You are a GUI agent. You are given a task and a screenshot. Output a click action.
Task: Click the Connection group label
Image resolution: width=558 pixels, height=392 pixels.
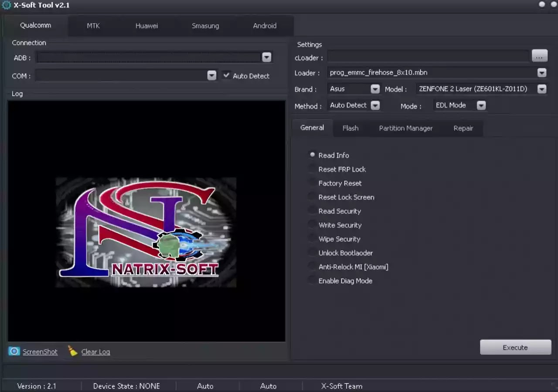[x=29, y=43]
